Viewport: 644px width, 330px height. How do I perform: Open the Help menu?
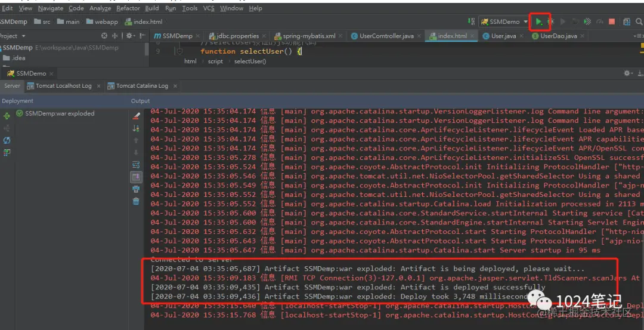tap(255, 8)
